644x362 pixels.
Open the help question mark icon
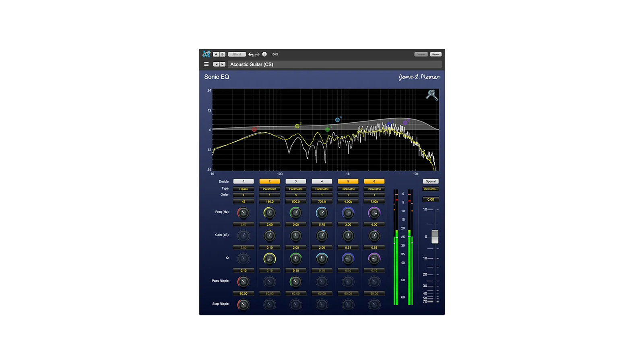coord(264,54)
